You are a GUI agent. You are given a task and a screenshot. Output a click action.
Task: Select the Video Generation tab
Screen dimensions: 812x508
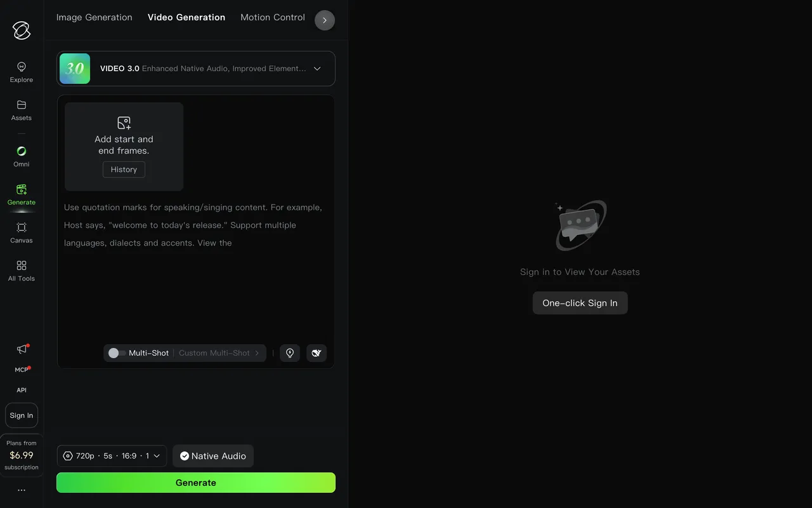tap(187, 17)
